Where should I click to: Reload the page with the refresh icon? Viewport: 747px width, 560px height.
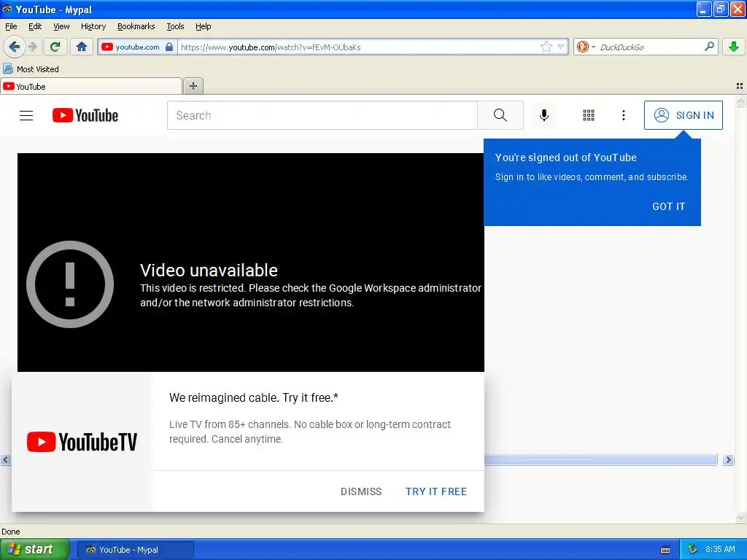click(x=55, y=47)
